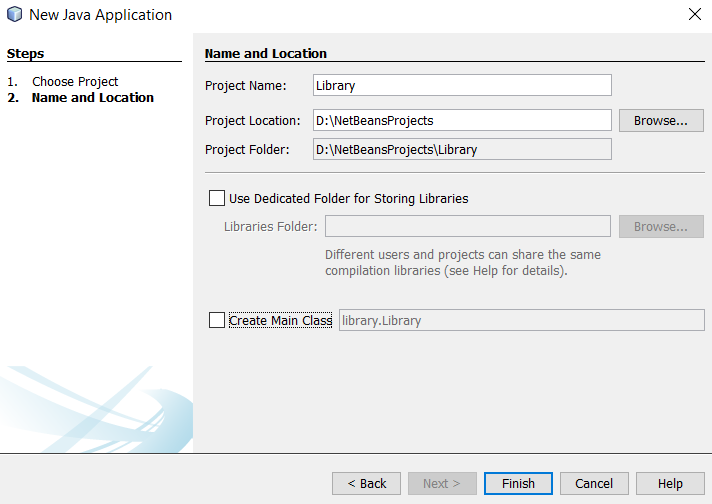The image size is (712, 504).
Task: Click the Create Main Class label text
Action: click(281, 321)
